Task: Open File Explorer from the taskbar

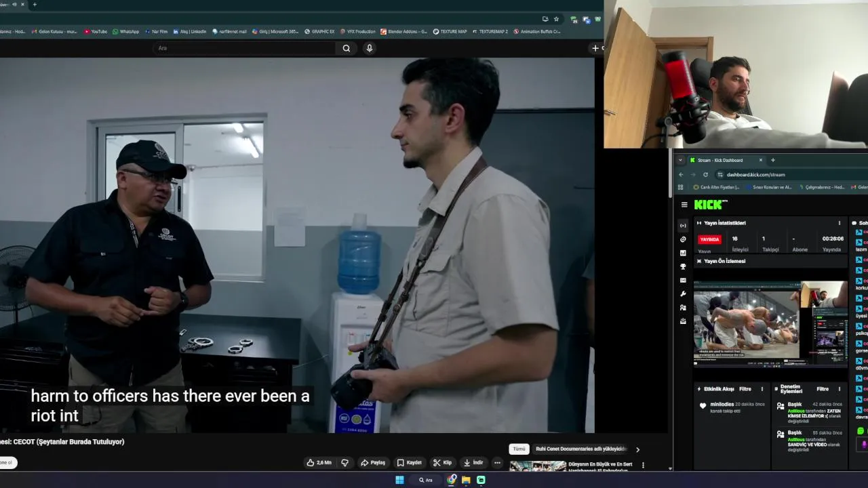Action: (x=466, y=480)
